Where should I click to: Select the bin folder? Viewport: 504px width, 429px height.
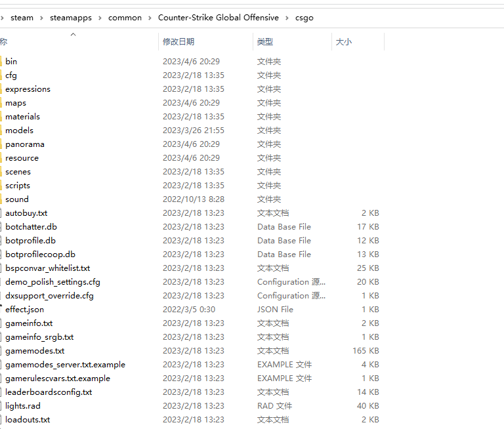click(11, 62)
